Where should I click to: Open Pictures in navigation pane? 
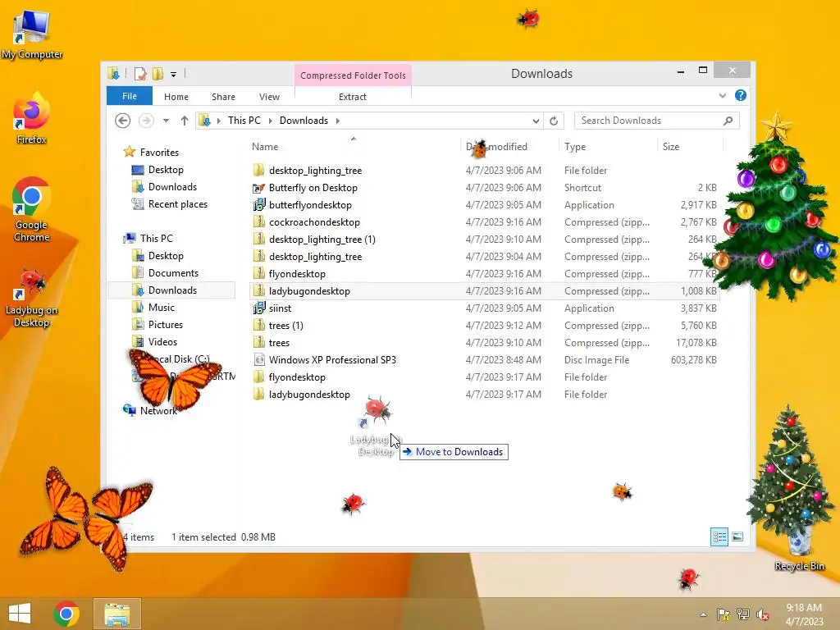point(166,325)
